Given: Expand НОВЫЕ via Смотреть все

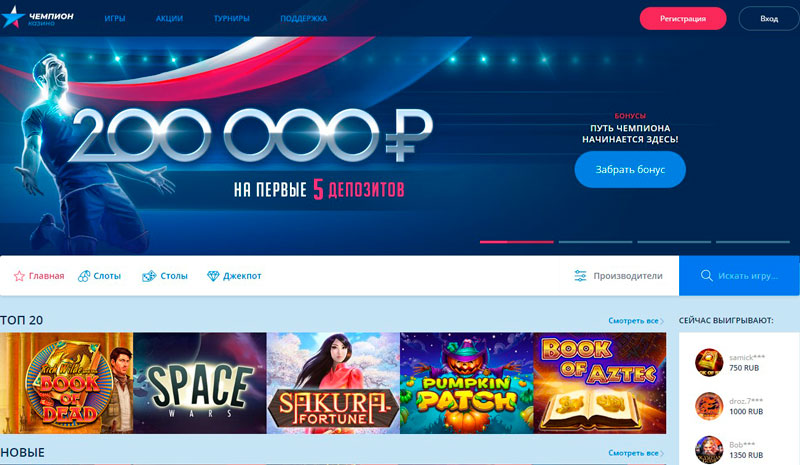Looking at the screenshot, I should click(636, 453).
